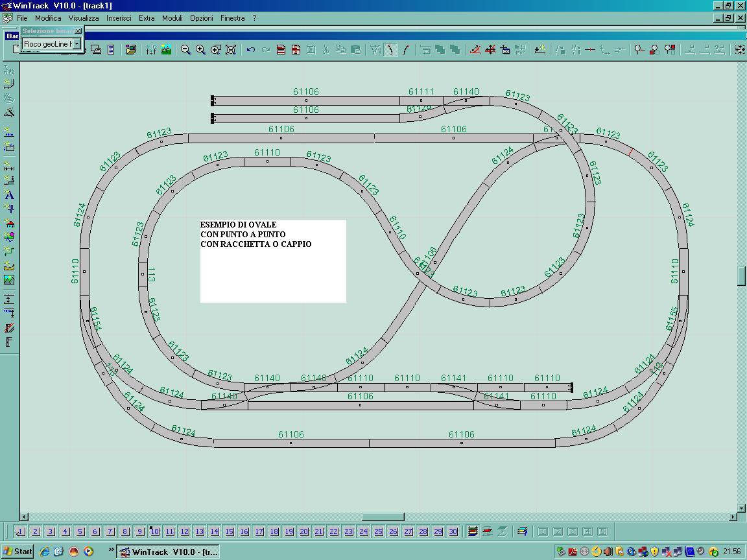
Task: Click the thin slanted curve icon
Action: click(x=406, y=49)
